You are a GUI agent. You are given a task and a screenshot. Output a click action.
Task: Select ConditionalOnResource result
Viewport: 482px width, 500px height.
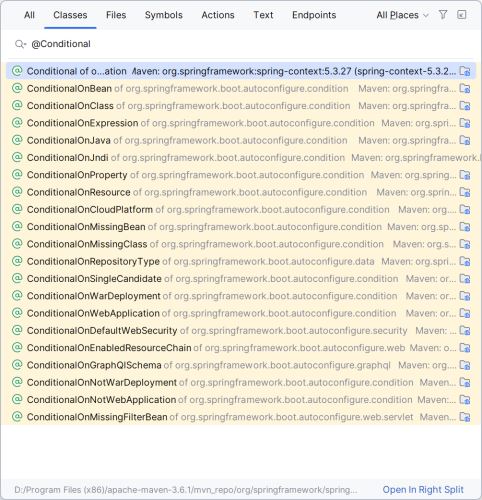(x=241, y=192)
